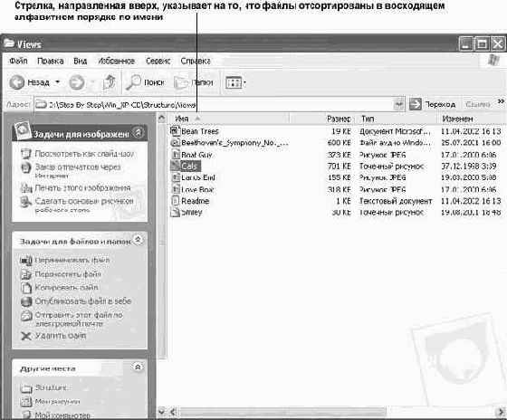
Task: Click the horizontal scrollbar right arrow
Action: (x=501, y=412)
